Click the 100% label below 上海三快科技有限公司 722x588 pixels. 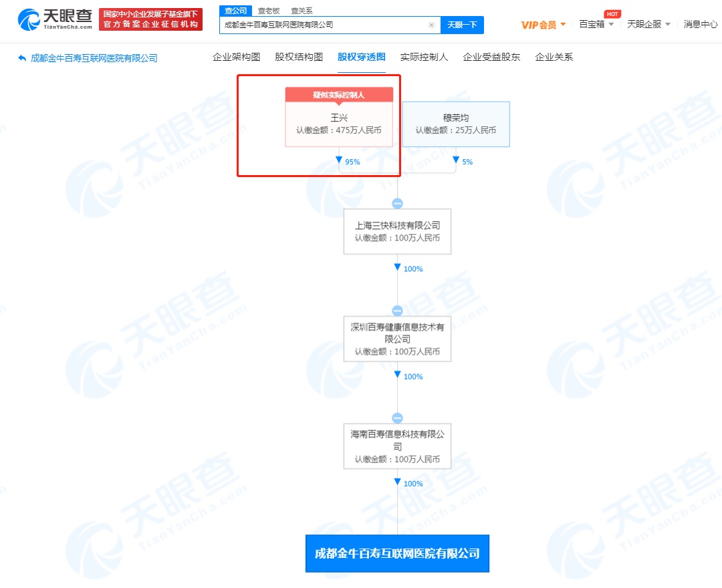click(413, 269)
